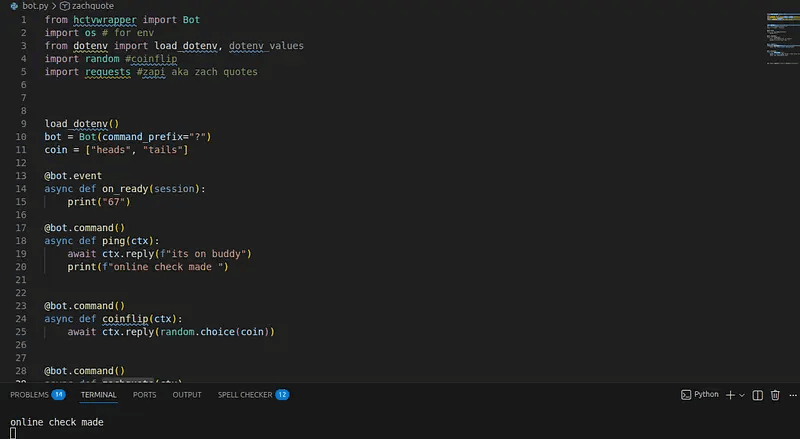Viewport: 800px width, 439px height.
Task: Click the @bot.command() decorator on line 28
Action: tap(84, 371)
